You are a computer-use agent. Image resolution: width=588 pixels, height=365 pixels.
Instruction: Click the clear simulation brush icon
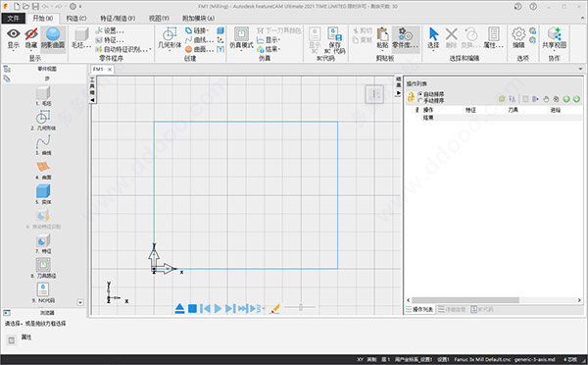point(274,309)
